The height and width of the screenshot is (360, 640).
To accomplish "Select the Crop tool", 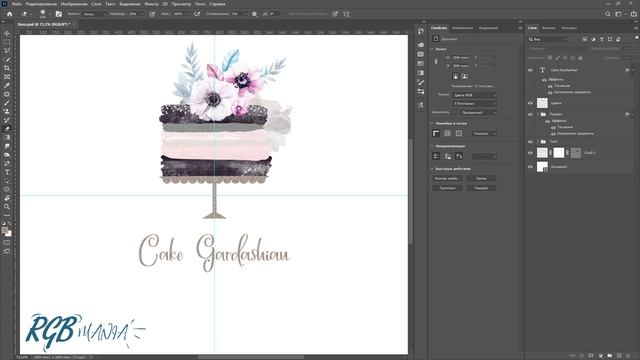I will (x=7, y=68).
